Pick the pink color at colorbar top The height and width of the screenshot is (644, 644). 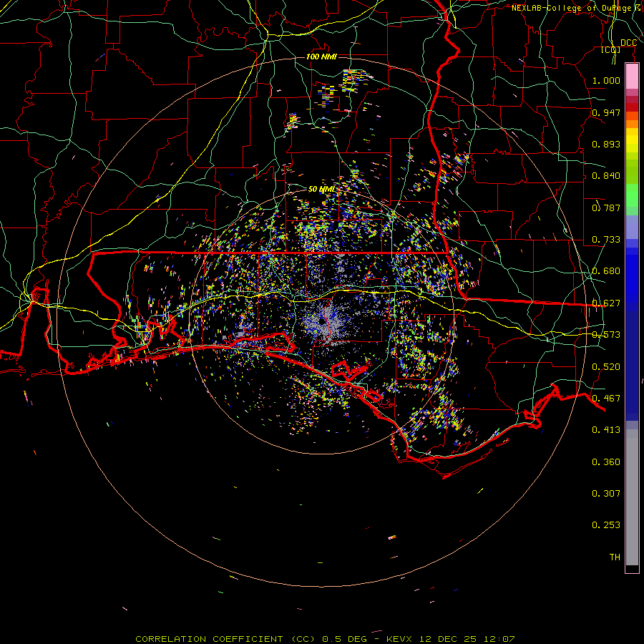[632, 76]
